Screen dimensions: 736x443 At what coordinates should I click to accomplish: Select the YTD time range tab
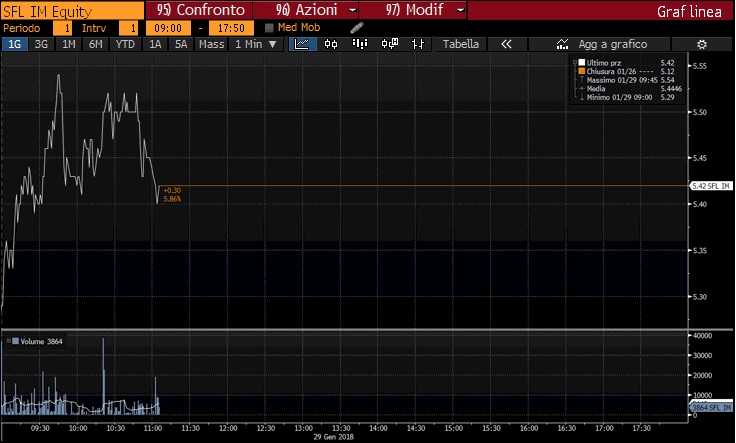tap(125, 44)
